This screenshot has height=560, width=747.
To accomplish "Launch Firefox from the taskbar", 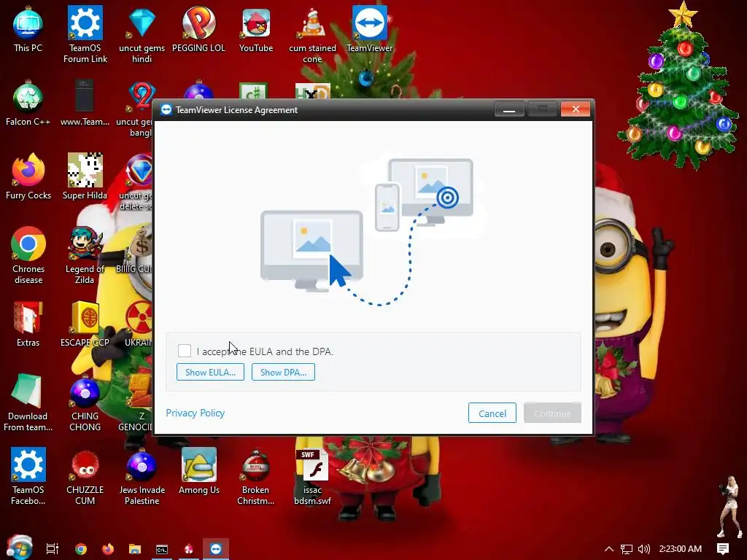I will [108, 549].
